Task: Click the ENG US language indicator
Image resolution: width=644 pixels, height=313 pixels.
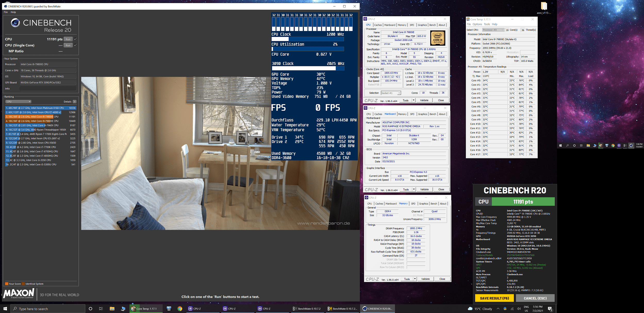Action: pyautogui.click(x=526, y=309)
